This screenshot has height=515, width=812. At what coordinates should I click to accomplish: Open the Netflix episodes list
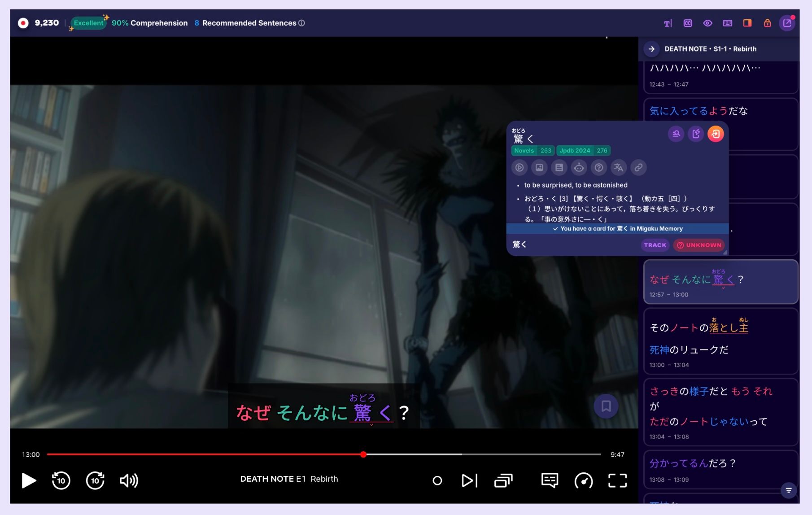coord(503,480)
